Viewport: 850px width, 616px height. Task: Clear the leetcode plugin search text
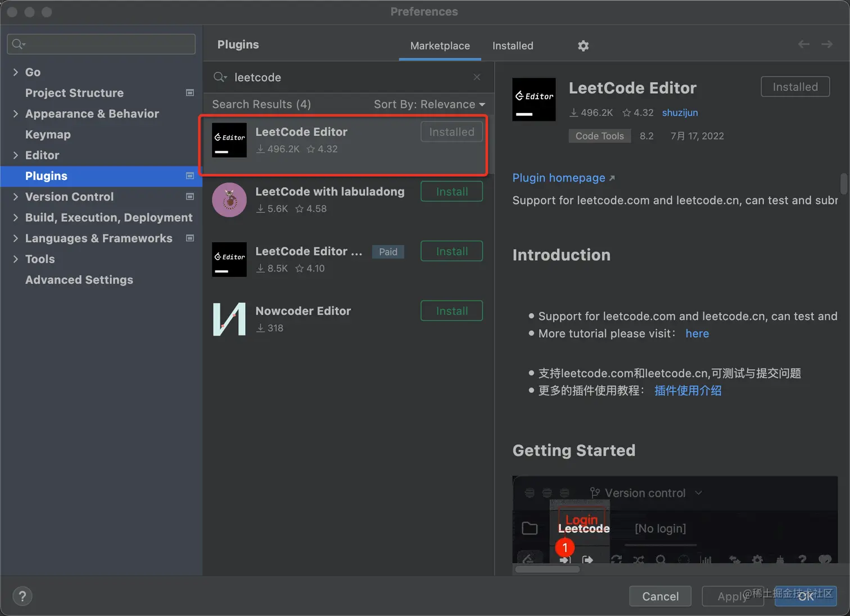point(477,77)
